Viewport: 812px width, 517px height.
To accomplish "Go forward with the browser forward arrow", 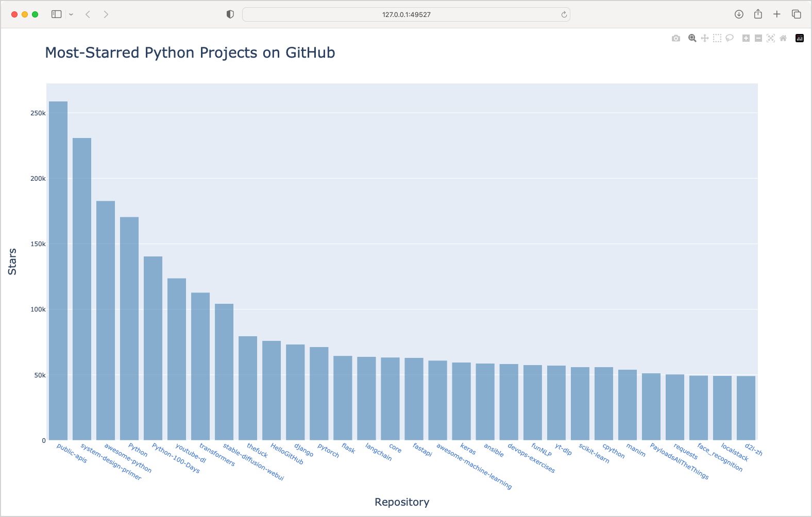I will click(106, 14).
